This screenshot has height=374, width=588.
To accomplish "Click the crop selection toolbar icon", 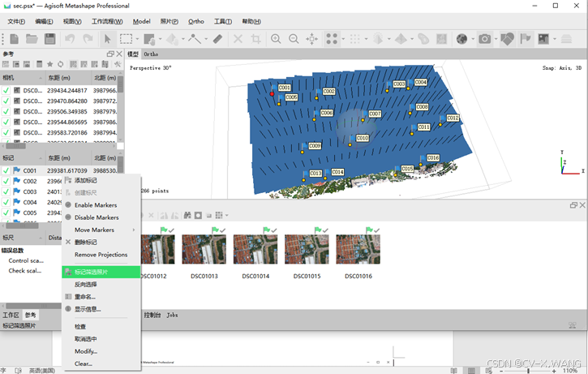I will [256, 39].
